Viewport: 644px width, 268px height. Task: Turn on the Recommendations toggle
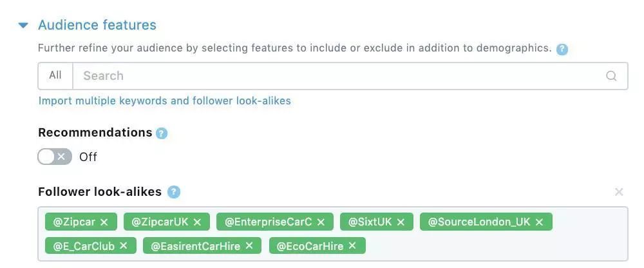coord(55,157)
